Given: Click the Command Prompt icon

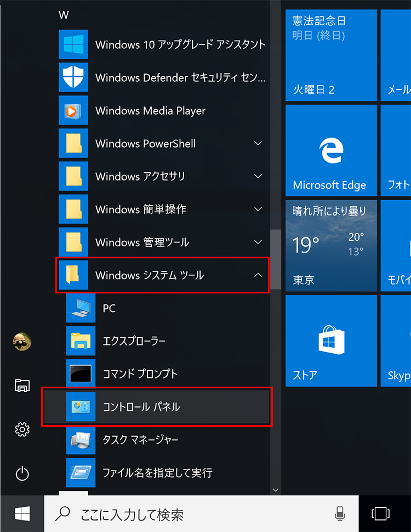Looking at the screenshot, I should (x=81, y=374).
